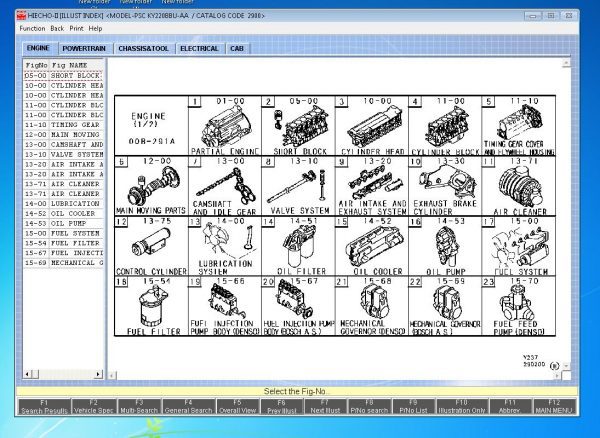This screenshot has height=438, width=600.
Task: Select 14-52 OIL COOLER list row
Action: (x=64, y=213)
